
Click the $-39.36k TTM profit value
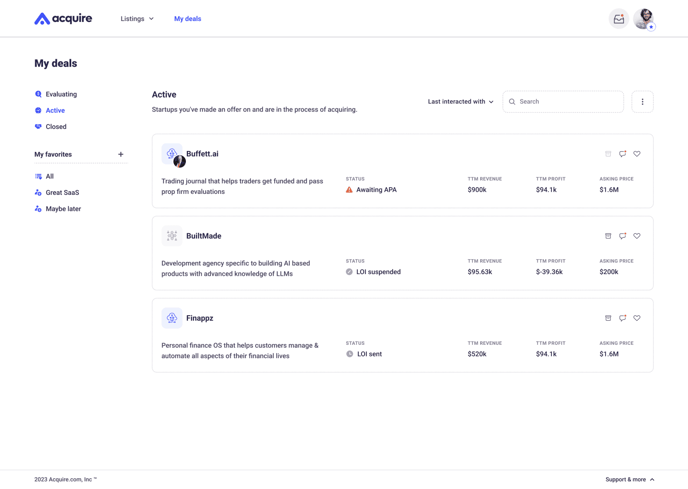click(x=549, y=272)
